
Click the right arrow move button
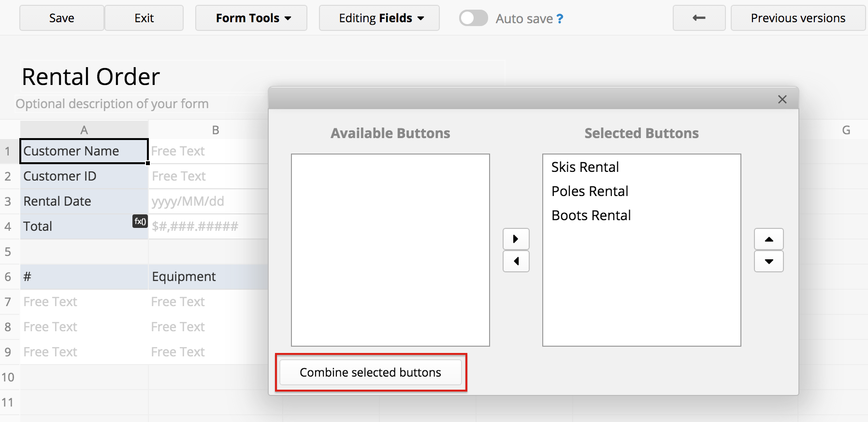[x=516, y=239]
